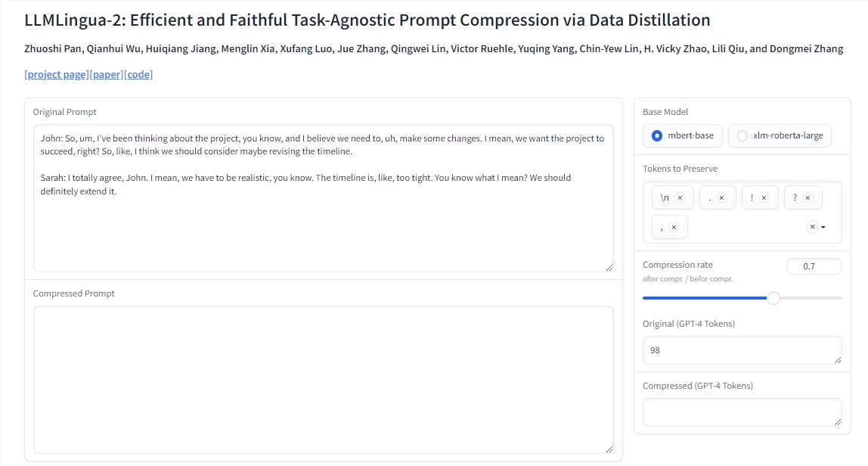This screenshot has height=466, width=868.
Task: Click the compression rate number field
Action: coord(814,266)
